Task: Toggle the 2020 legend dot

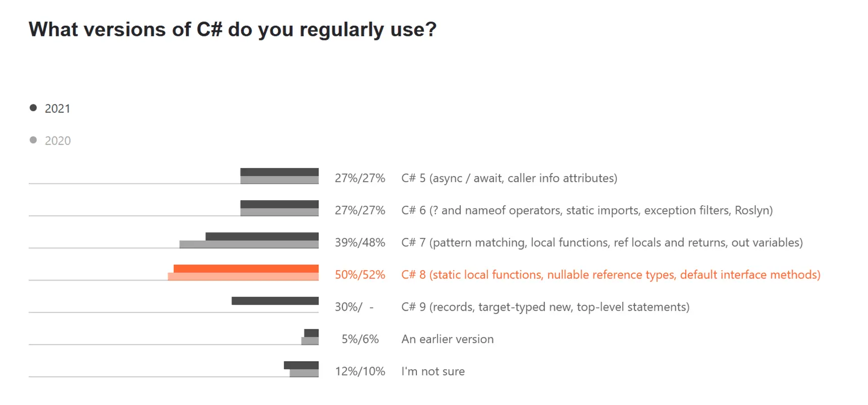Action: click(33, 140)
